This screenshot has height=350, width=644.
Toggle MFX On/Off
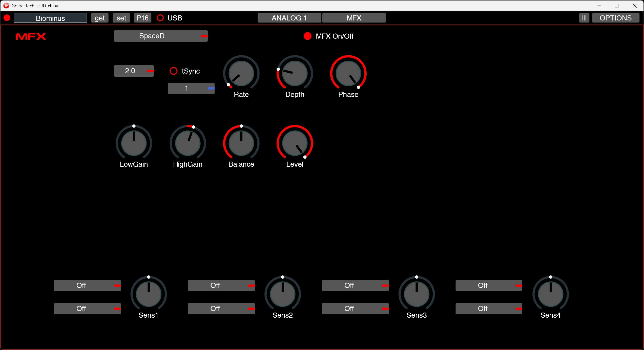[x=307, y=36]
